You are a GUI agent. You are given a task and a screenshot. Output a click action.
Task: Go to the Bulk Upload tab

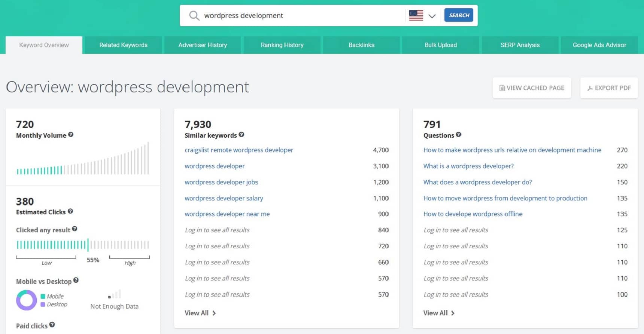click(441, 45)
